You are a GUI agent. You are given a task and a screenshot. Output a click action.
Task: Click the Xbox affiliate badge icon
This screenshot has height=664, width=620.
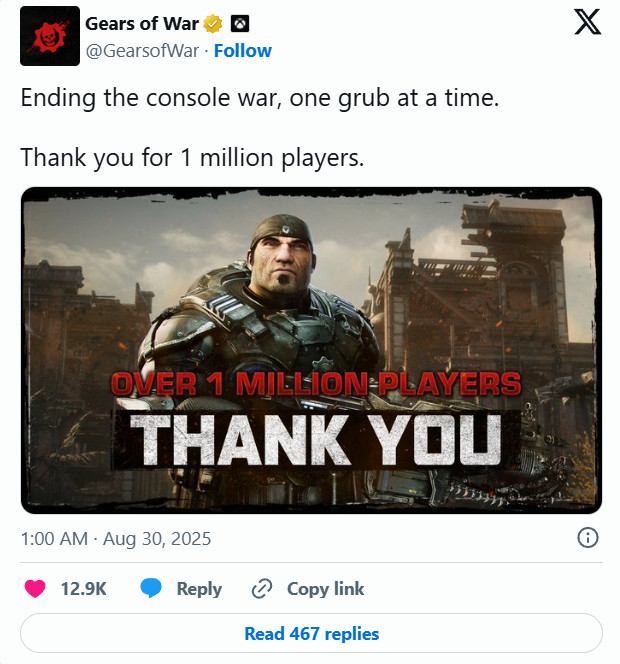coord(240,24)
